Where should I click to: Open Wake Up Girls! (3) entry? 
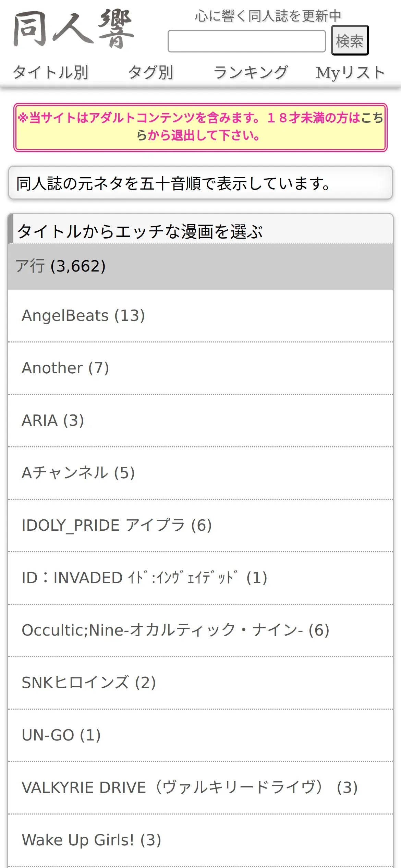click(91, 840)
